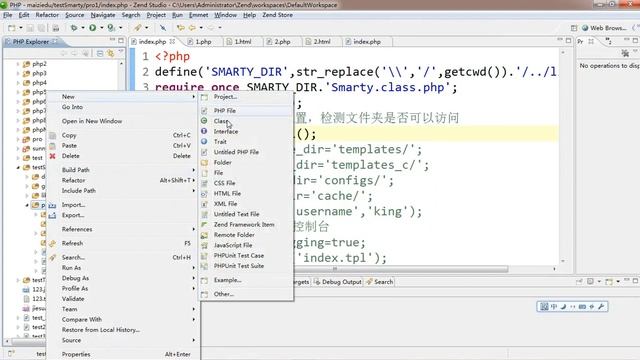Open the Zend Store menu
The height and width of the screenshot is (360, 640).
coord(277,15)
